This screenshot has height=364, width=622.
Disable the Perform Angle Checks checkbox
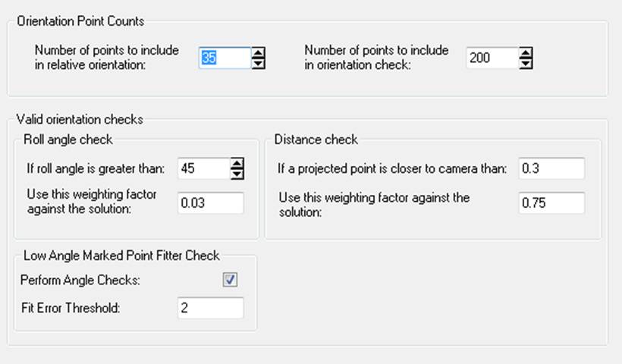pos(231,280)
